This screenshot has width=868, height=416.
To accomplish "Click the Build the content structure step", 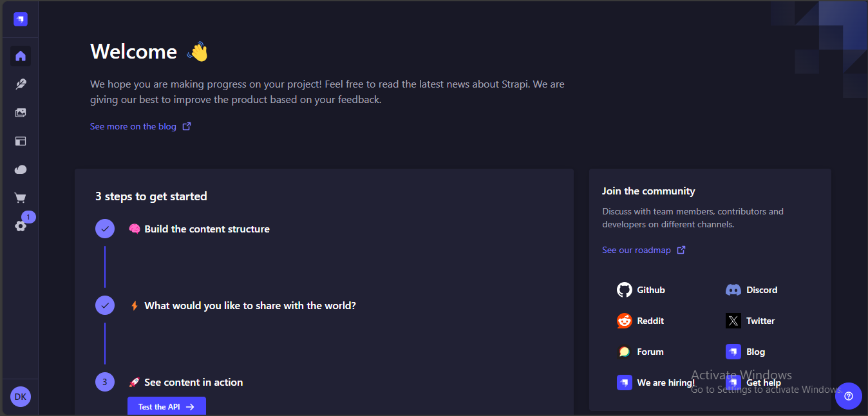I will (207, 229).
